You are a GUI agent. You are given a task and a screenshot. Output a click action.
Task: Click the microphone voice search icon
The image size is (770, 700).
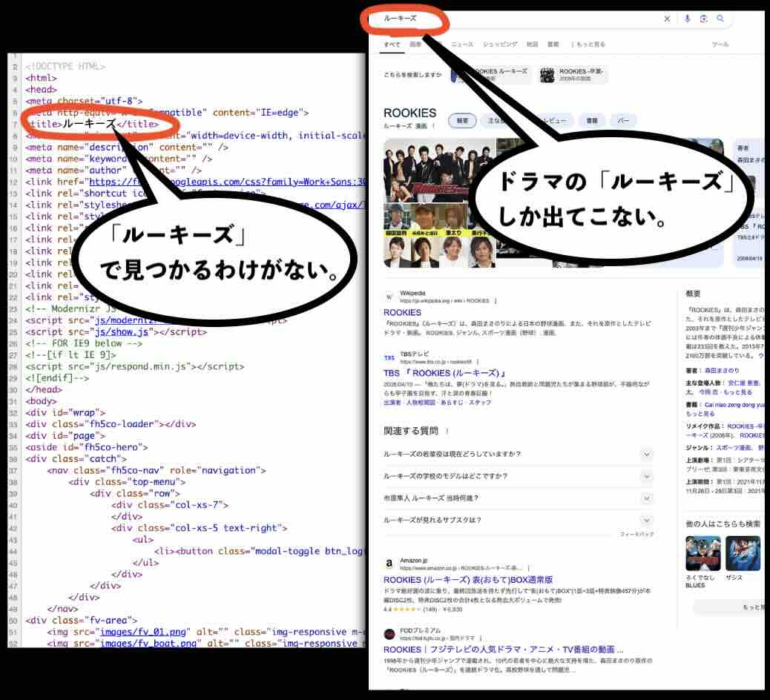point(688,19)
